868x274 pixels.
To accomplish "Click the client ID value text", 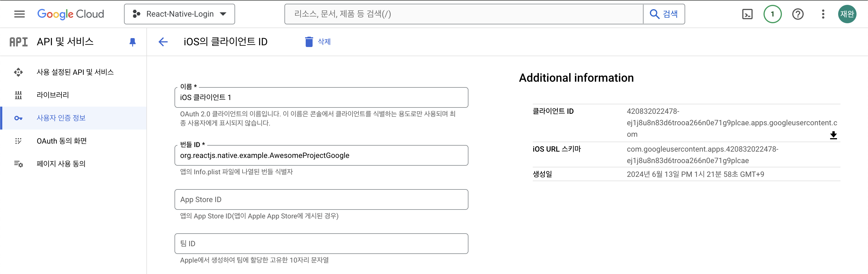I will 732,122.
